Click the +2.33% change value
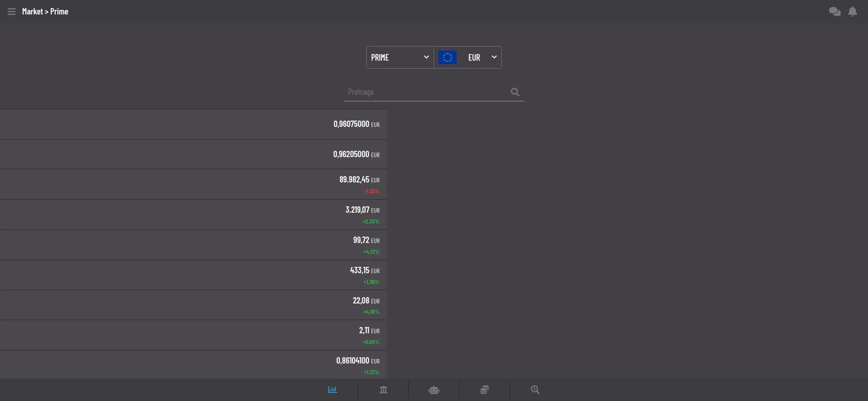Image resolution: width=868 pixels, height=401 pixels. click(371, 222)
